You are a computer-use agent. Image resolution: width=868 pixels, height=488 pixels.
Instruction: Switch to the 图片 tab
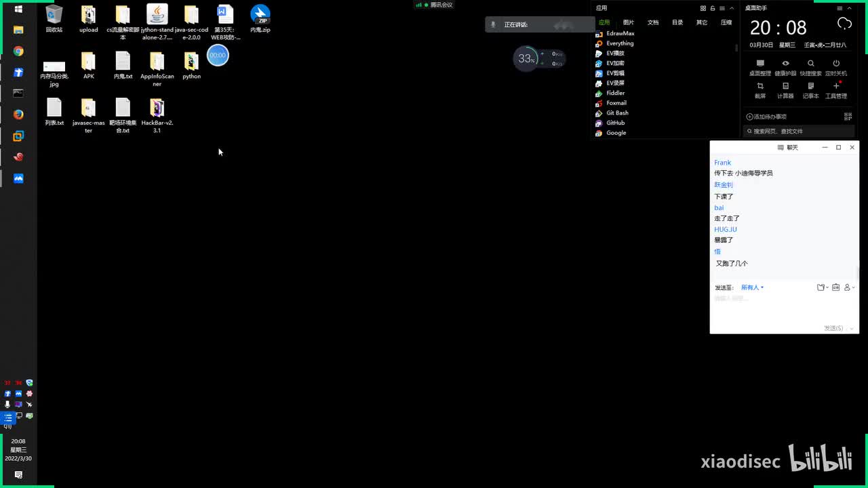(x=629, y=22)
